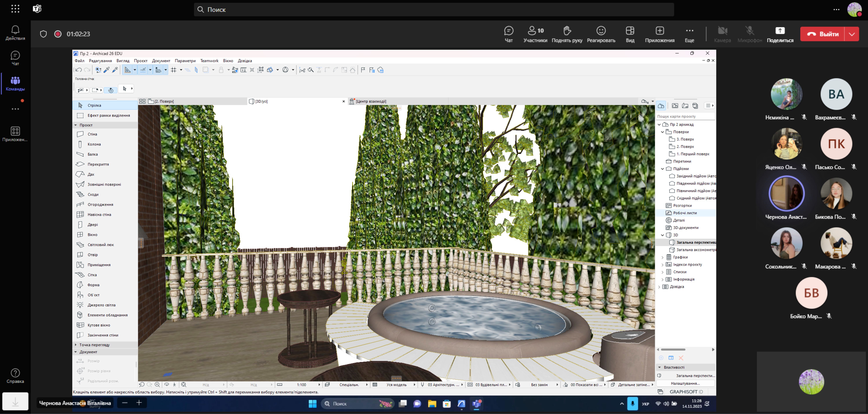Select the Навісна стіна curtain wall tool
868x414 pixels.
[105, 215]
